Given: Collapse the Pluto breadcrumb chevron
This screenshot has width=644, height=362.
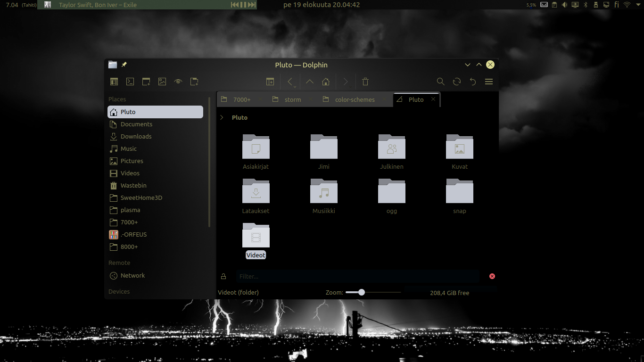Looking at the screenshot, I should pos(222,117).
